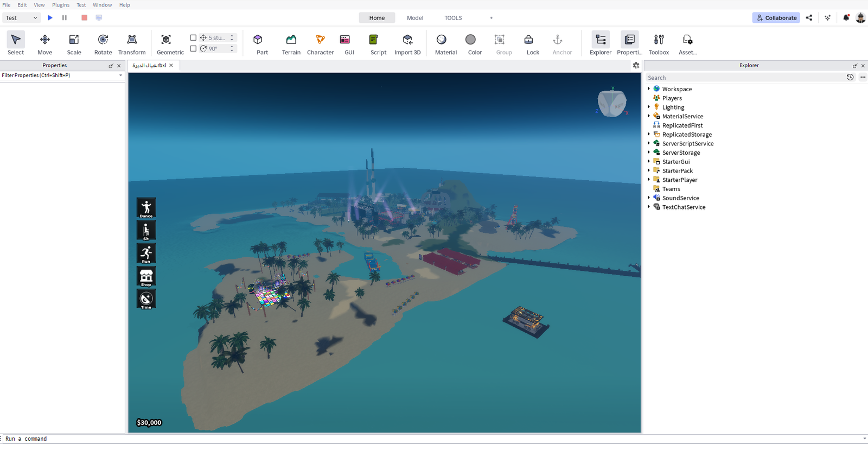The height and width of the screenshot is (457, 868).
Task: Open the Plugins menu
Action: [61, 5]
